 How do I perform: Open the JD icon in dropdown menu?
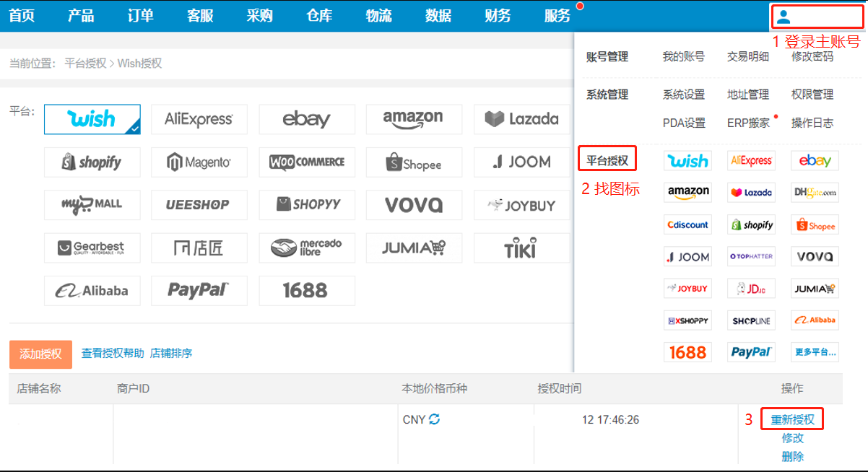coord(751,288)
